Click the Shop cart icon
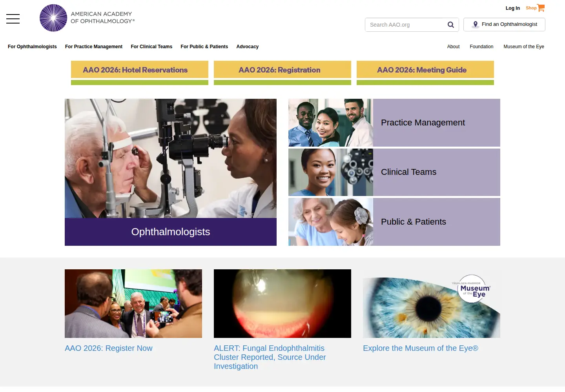 (541, 8)
